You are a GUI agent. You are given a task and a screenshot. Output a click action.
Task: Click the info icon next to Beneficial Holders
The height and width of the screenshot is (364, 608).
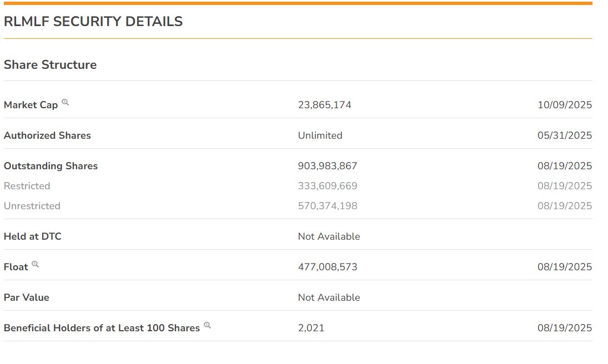(x=207, y=325)
